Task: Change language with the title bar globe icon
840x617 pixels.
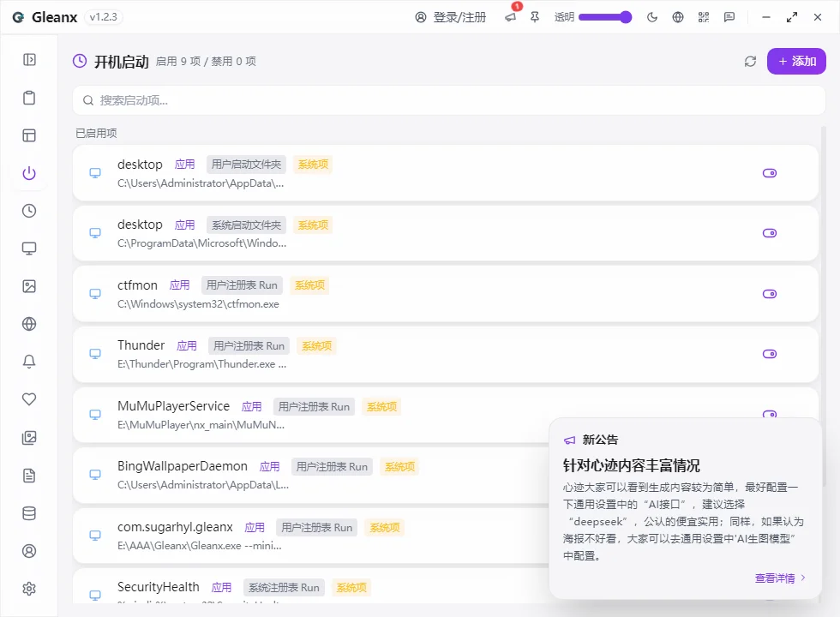Action: (x=678, y=17)
